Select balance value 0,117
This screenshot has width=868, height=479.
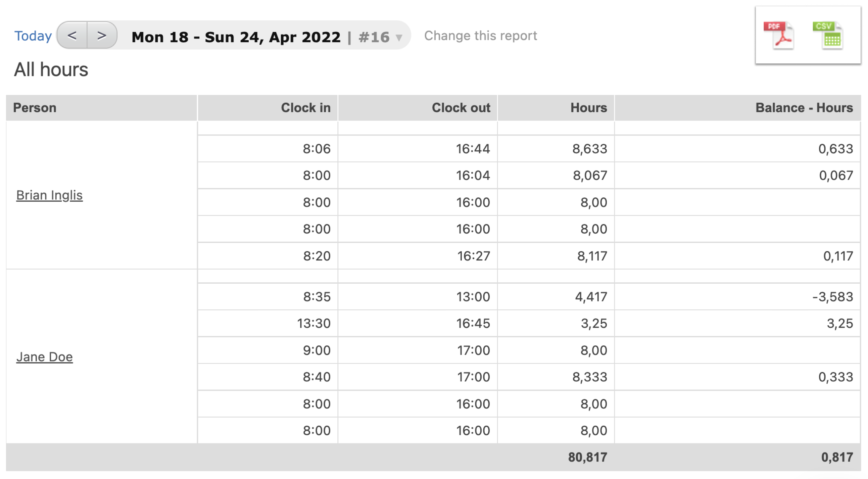[838, 256]
